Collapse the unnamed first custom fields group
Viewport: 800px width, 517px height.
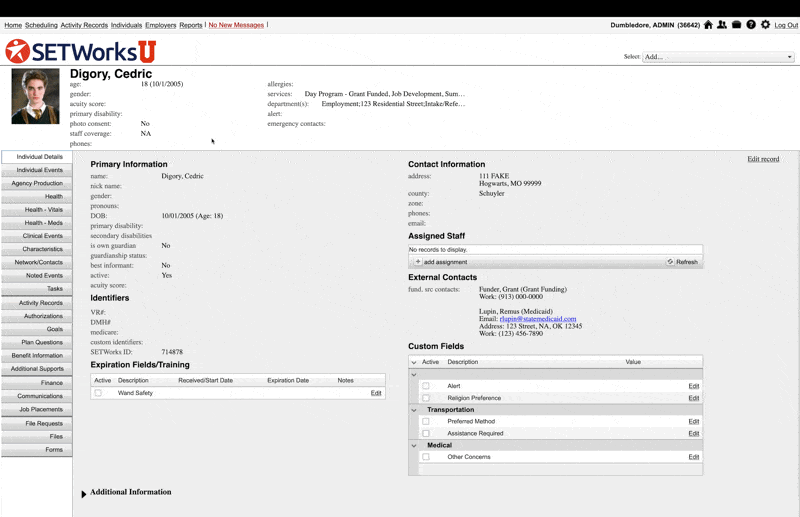click(414, 375)
